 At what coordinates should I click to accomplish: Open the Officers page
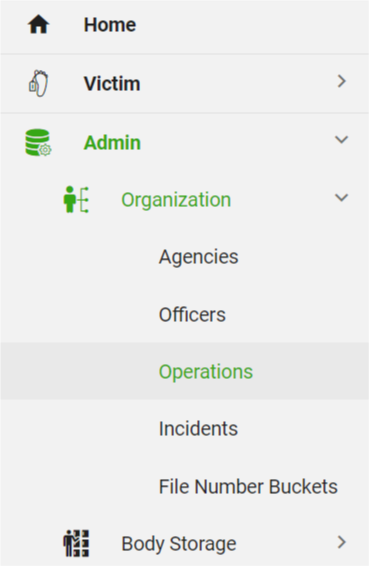coord(192,314)
